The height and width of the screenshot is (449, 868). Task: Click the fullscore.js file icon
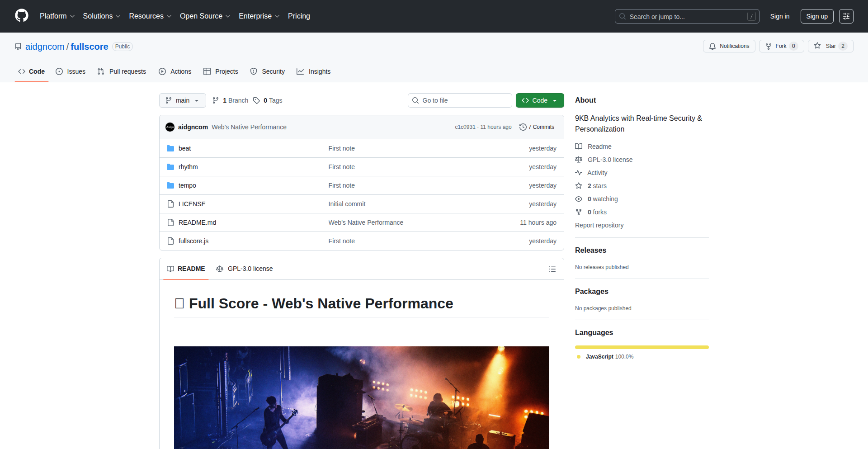point(170,241)
